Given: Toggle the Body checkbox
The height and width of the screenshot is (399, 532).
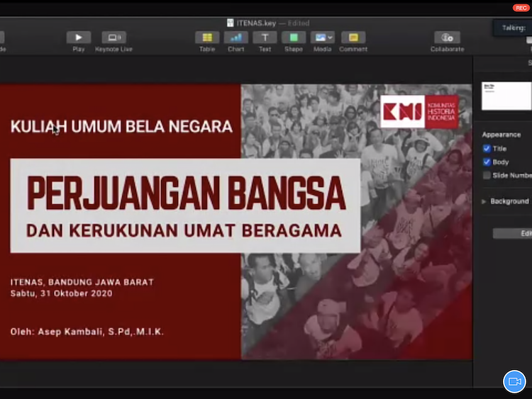Looking at the screenshot, I should pos(487,162).
